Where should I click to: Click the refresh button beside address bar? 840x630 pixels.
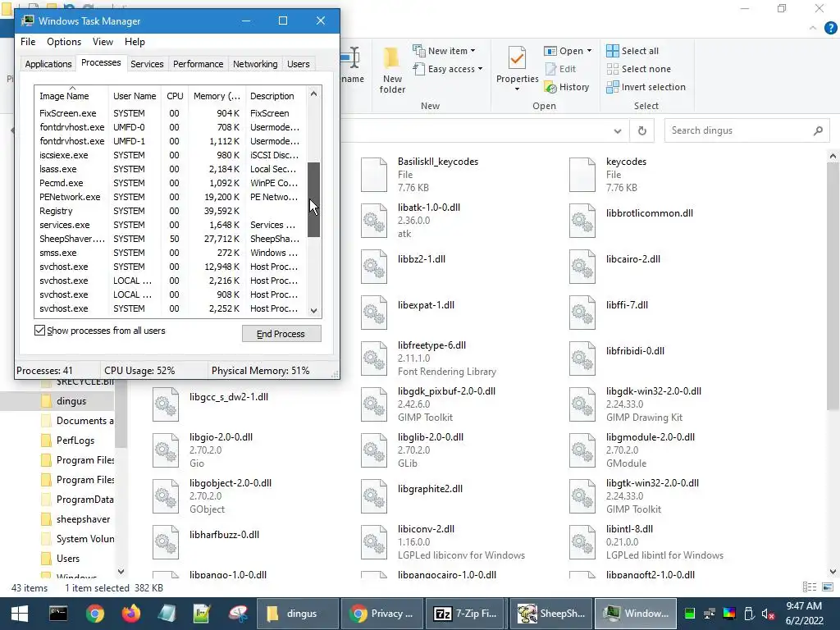[x=641, y=130]
